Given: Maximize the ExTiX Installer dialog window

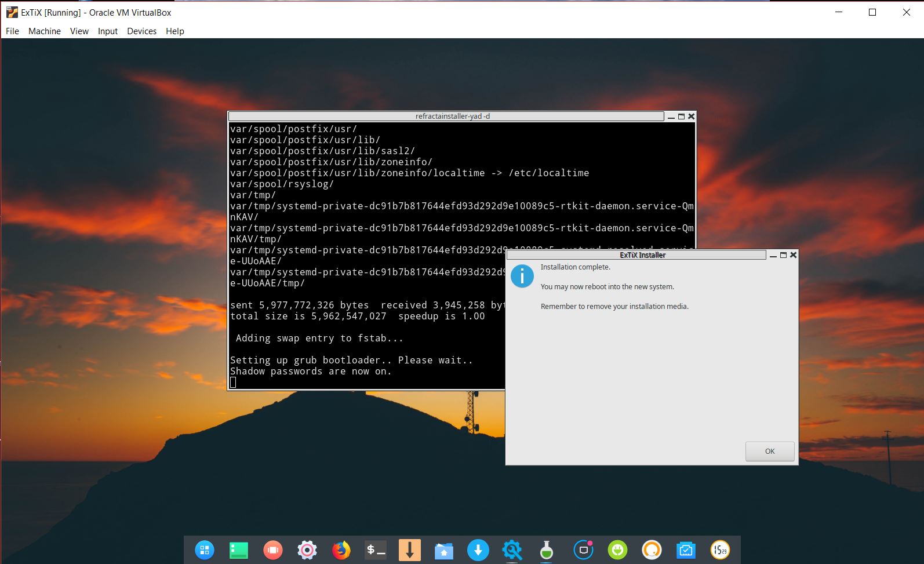Looking at the screenshot, I should (x=783, y=255).
